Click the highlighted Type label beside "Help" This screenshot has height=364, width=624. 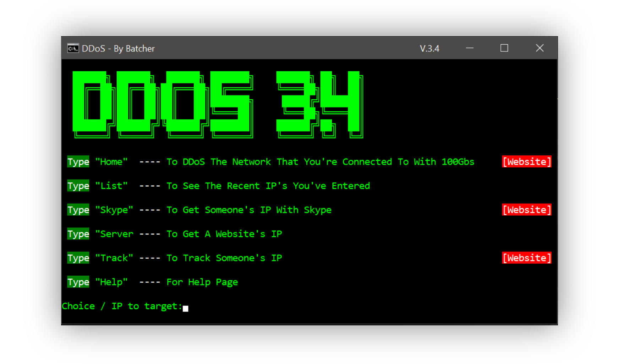78,282
